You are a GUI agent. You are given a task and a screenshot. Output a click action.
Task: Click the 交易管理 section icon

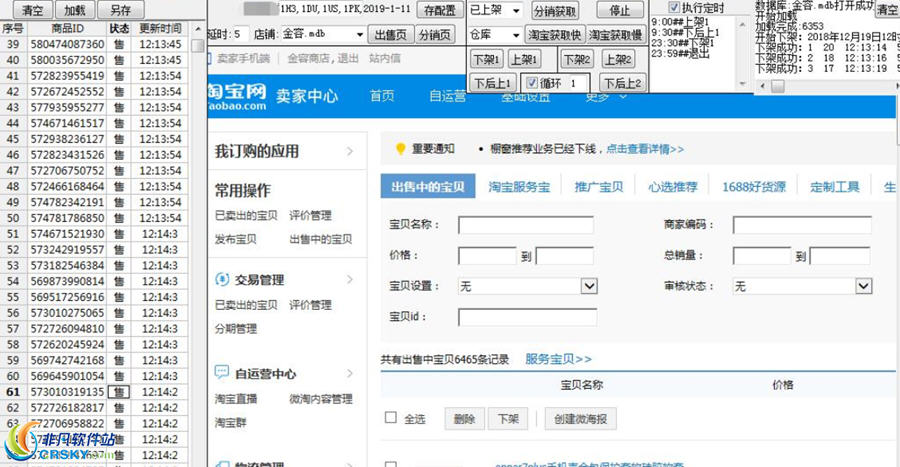click(x=222, y=279)
